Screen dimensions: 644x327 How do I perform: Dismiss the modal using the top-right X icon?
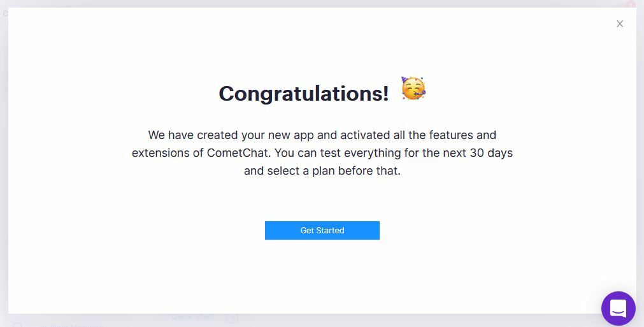click(x=620, y=24)
